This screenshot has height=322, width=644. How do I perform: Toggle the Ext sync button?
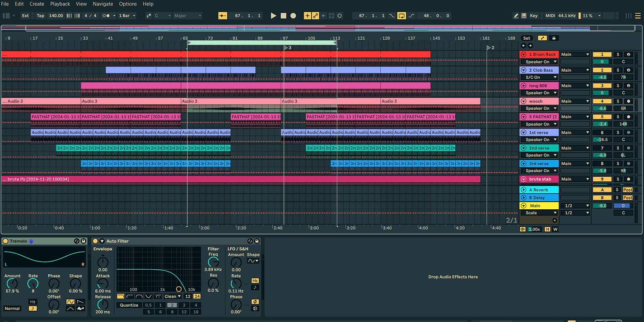point(25,16)
